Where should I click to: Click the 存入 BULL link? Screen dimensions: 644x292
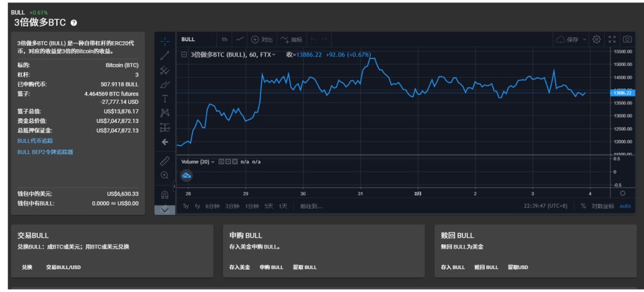tap(453, 268)
